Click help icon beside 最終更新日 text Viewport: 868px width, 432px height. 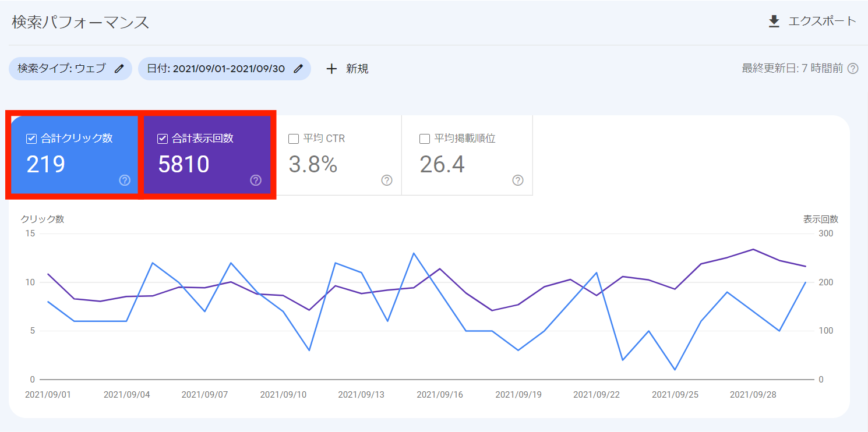[x=854, y=68]
